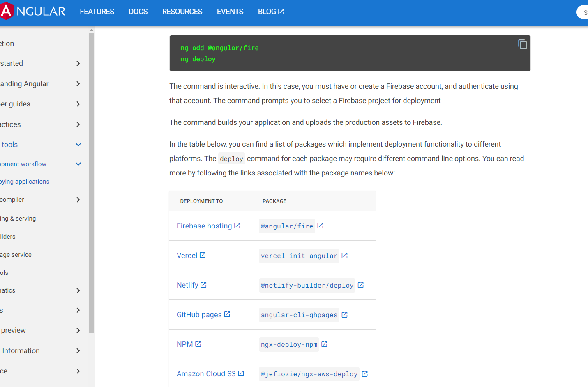
Task: Select 'age service' in sidebar
Action: click(x=16, y=255)
